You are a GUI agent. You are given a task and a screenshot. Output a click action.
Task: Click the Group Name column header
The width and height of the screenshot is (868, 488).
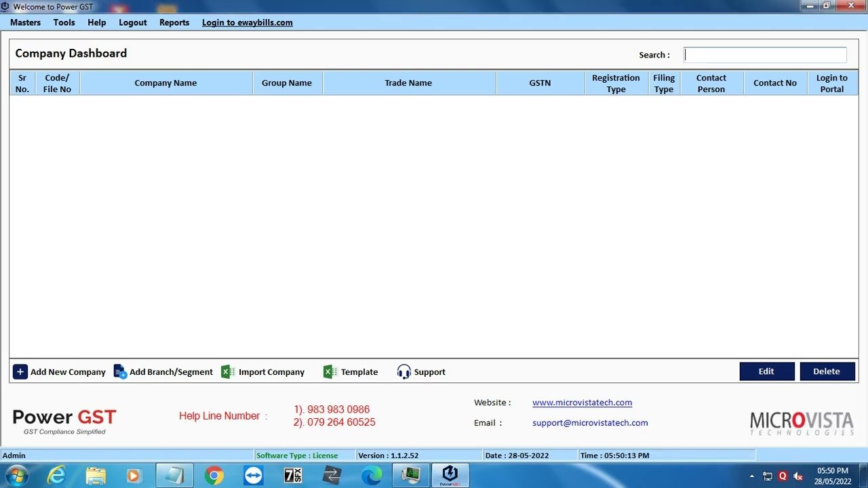(x=287, y=83)
